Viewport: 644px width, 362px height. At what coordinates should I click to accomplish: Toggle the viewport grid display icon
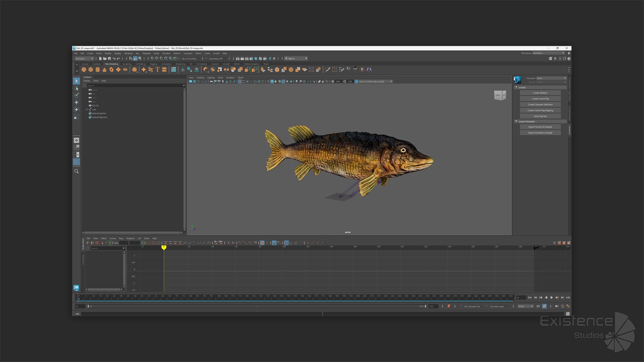tap(240, 81)
